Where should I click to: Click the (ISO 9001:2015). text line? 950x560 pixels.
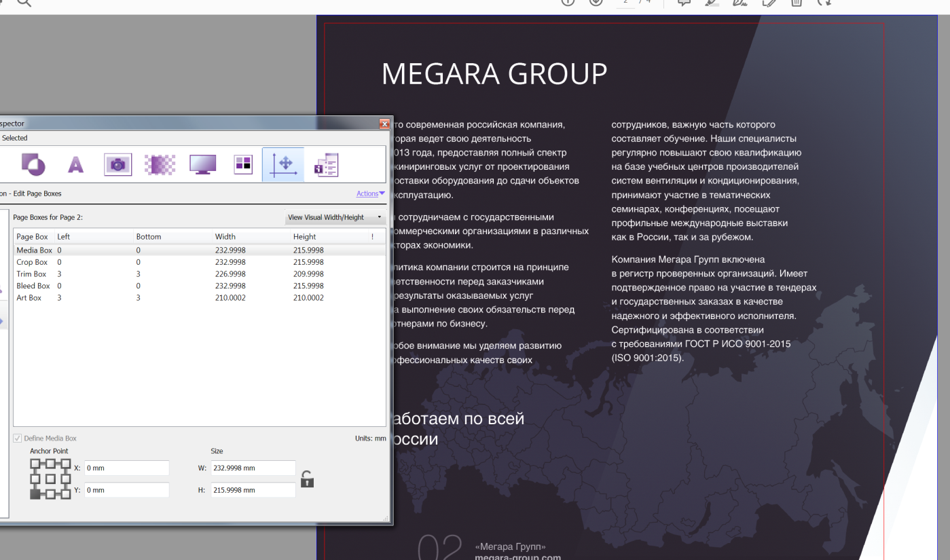(648, 358)
